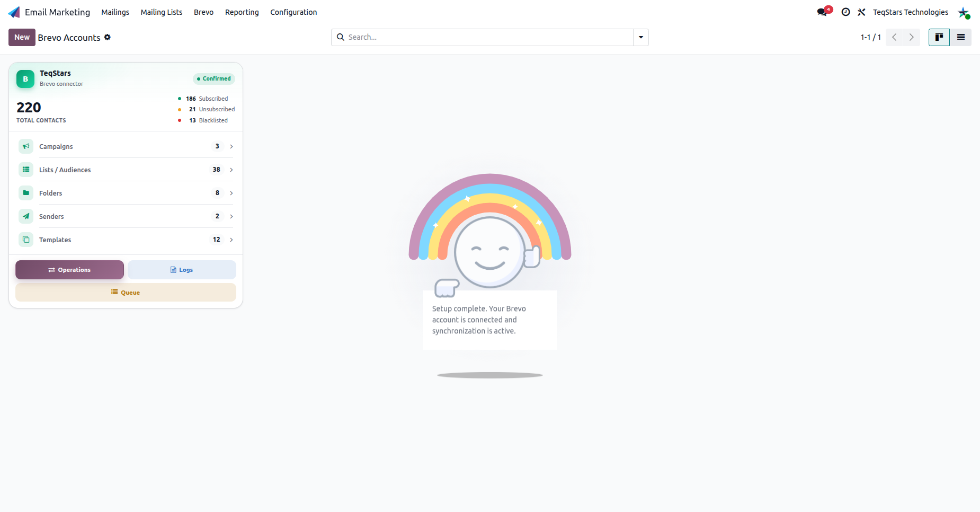Viewport: 980px width, 512px height.
Task: Open the Reporting menu
Action: [242, 12]
